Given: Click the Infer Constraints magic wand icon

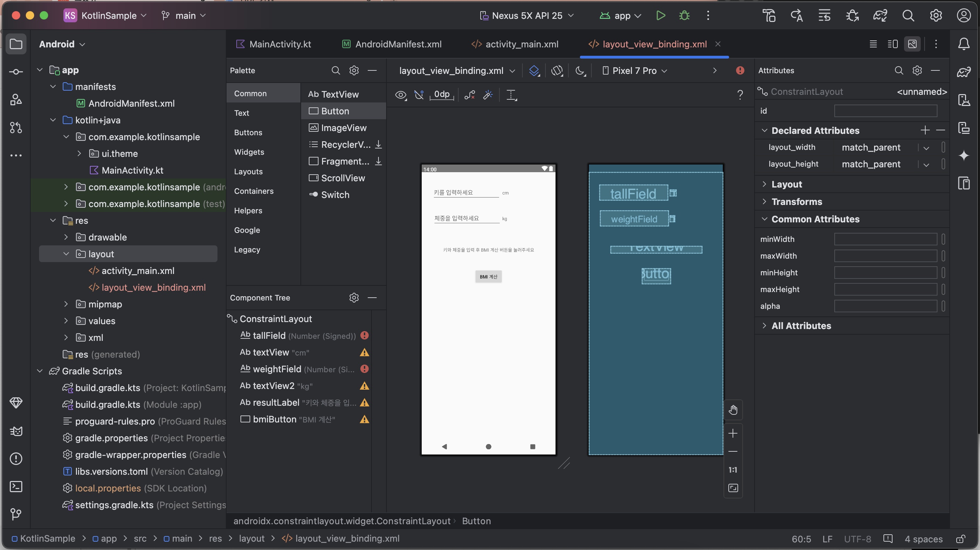Looking at the screenshot, I should click(488, 95).
